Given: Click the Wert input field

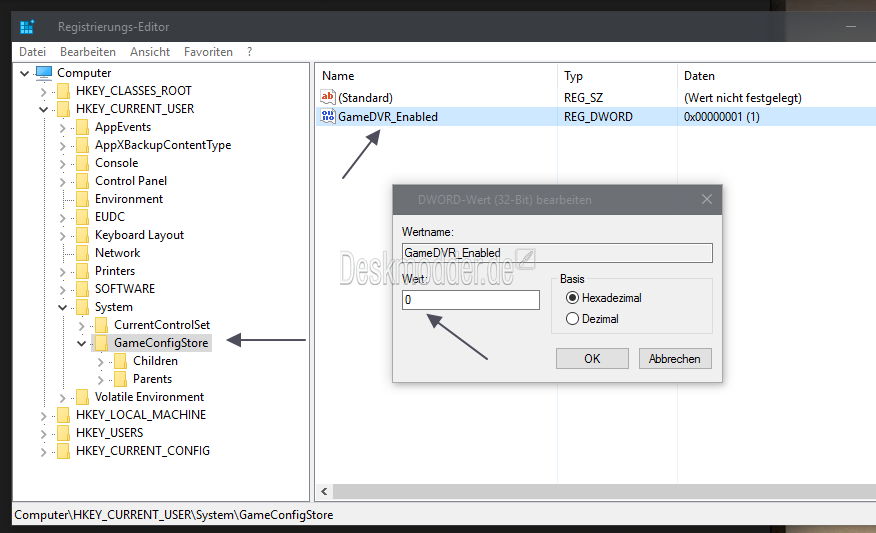Looking at the screenshot, I should [x=470, y=300].
